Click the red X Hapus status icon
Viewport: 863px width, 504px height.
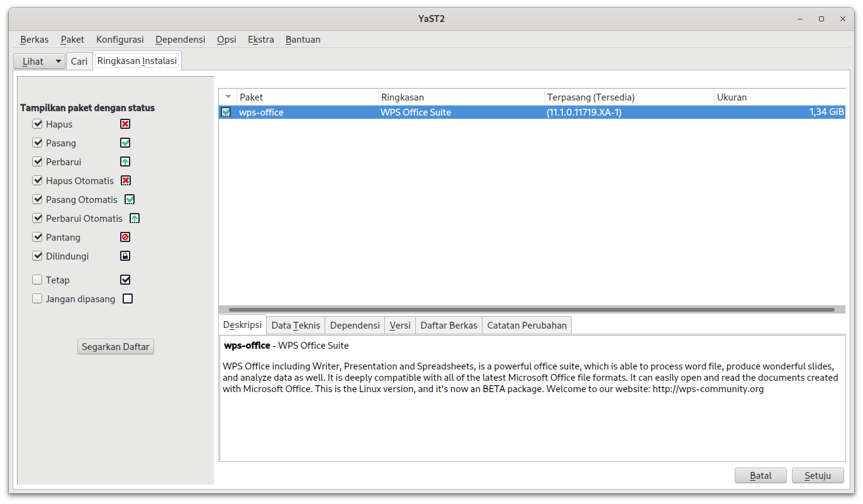(125, 124)
